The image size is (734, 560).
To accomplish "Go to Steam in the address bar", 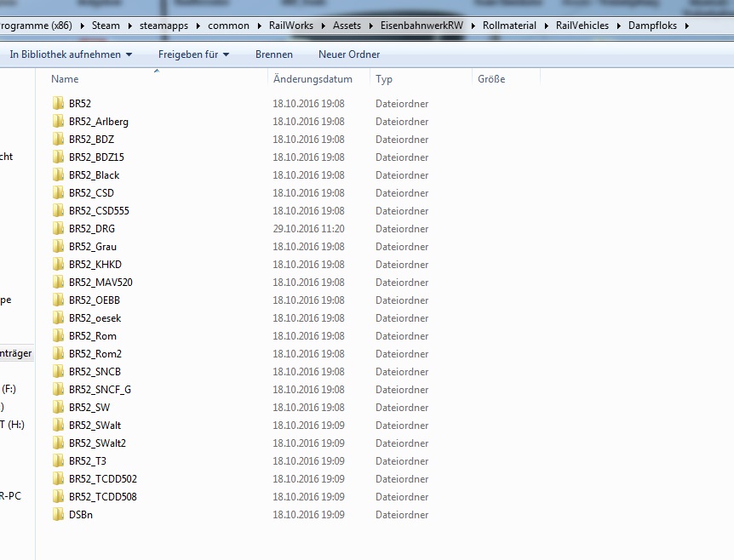I will coord(106,26).
